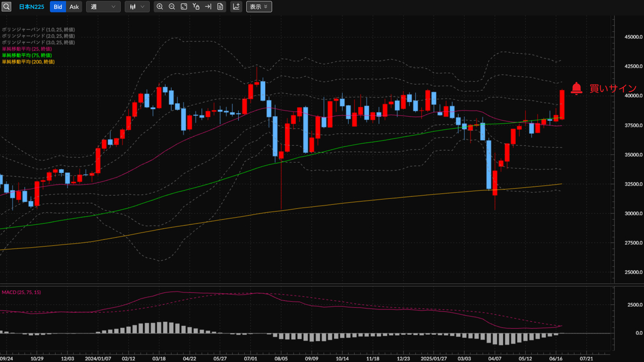Click the 単純移動平均 (200, 終値) orange label

coord(27,62)
